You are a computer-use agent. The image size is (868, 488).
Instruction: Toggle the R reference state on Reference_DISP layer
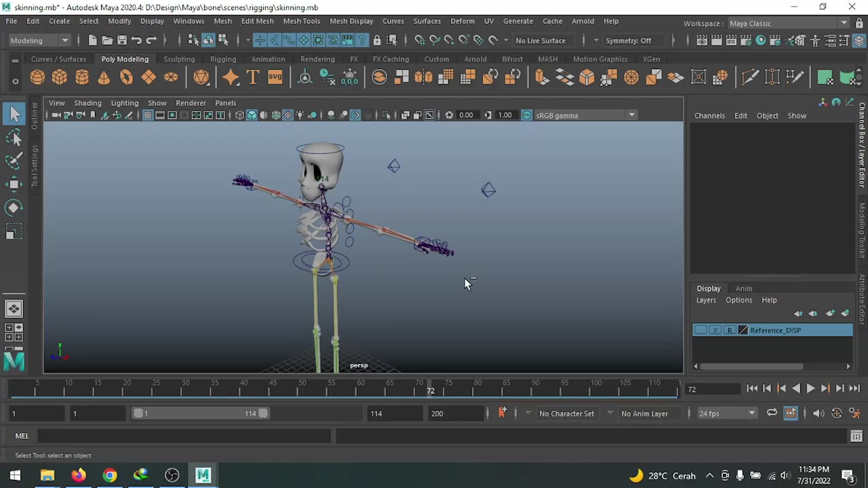tap(730, 330)
